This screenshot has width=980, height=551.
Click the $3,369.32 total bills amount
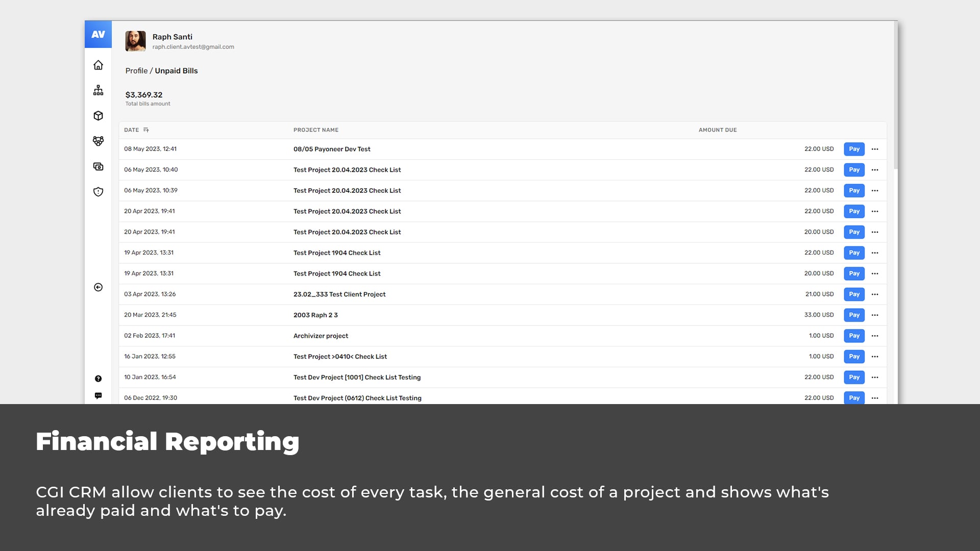click(x=144, y=95)
